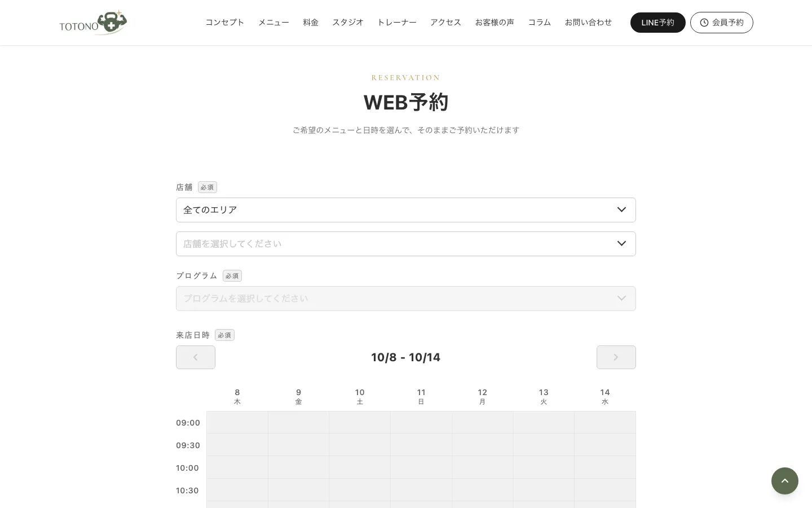The width and height of the screenshot is (812, 508).
Task: Select アクセス in the navigation
Action: [446, 23]
